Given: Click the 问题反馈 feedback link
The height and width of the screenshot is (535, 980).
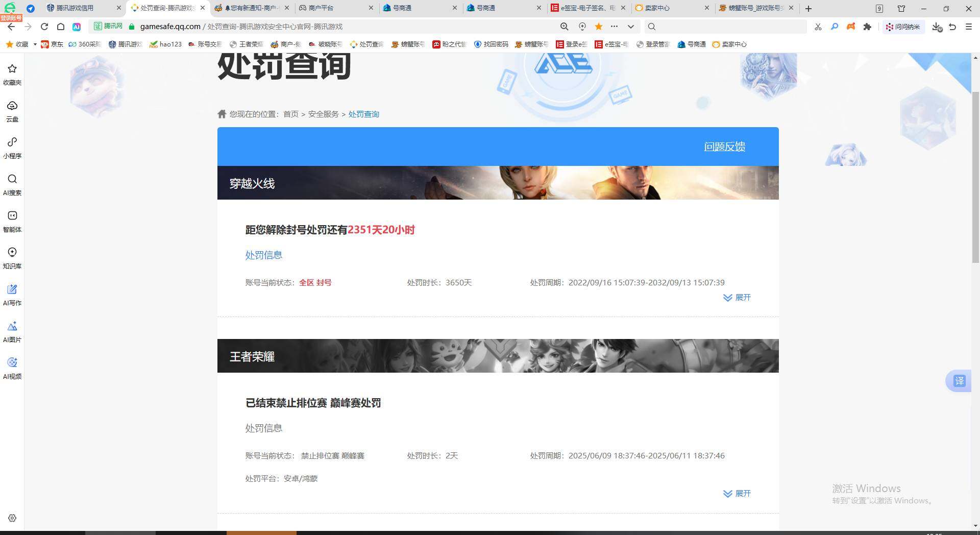Looking at the screenshot, I should (x=724, y=147).
